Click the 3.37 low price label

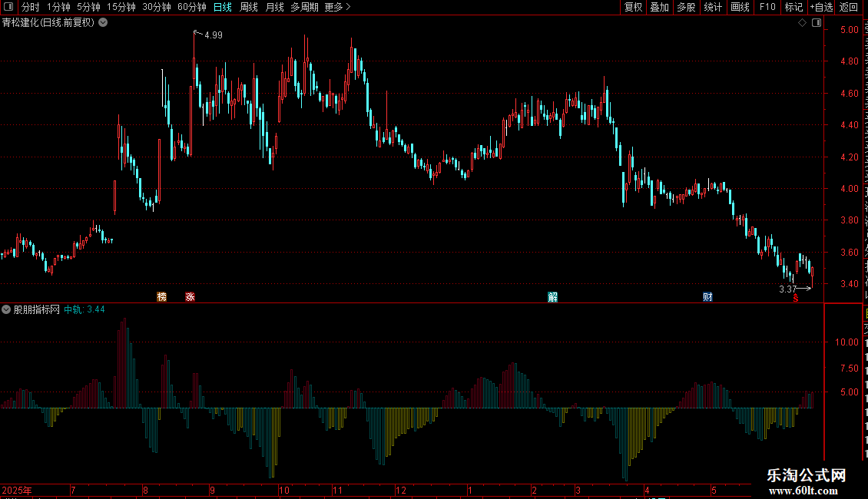pos(787,289)
